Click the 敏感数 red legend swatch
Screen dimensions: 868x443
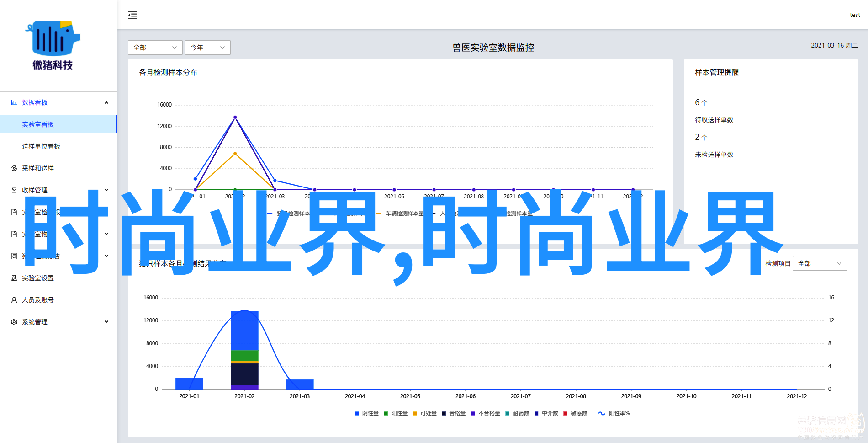[566, 413]
